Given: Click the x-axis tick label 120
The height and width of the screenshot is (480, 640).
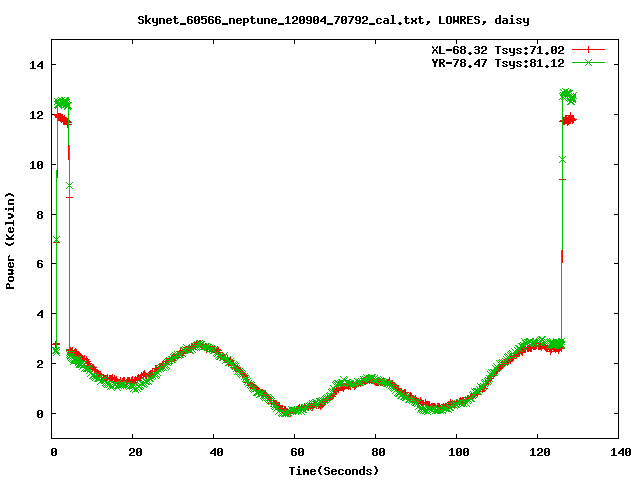Looking at the screenshot, I should (540, 452).
